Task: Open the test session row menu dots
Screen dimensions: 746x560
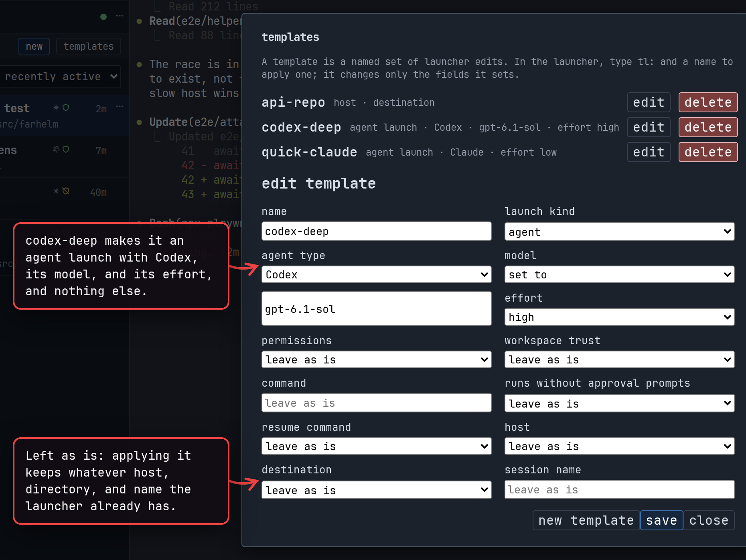Action: click(x=120, y=107)
